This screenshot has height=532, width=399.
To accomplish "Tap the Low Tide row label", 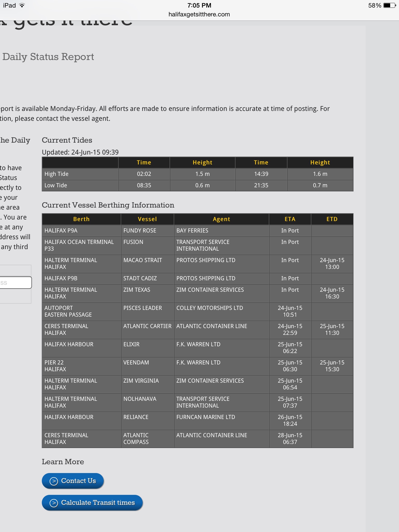I will (x=56, y=185).
